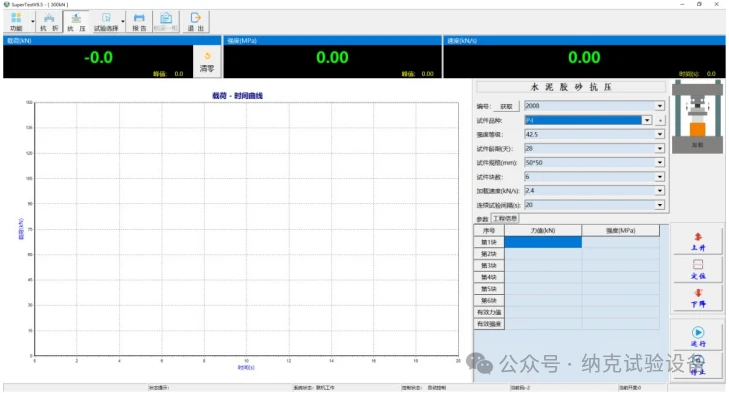Click the 清零 zero-reset button
Viewport: 729px width, 393px height.
tap(207, 62)
